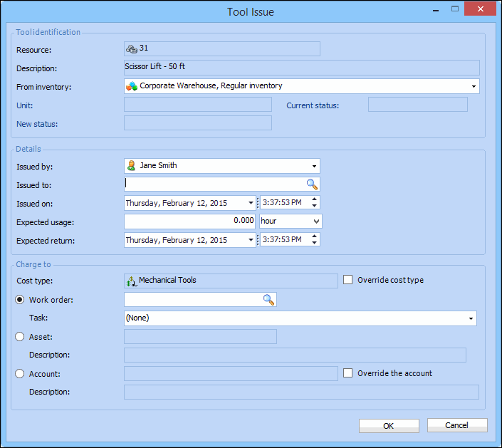The width and height of the screenshot is (502, 448).
Task: Enable the Override cost type checkbox
Action: (x=347, y=280)
